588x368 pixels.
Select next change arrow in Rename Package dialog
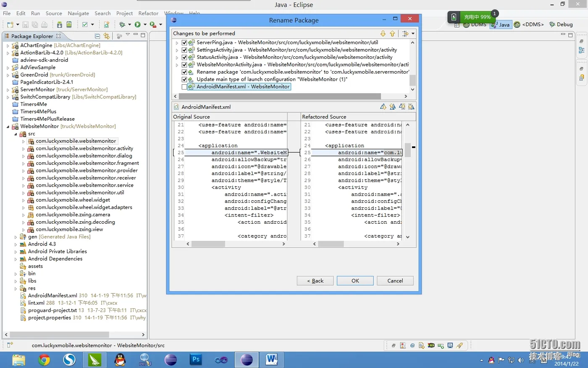click(383, 34)
